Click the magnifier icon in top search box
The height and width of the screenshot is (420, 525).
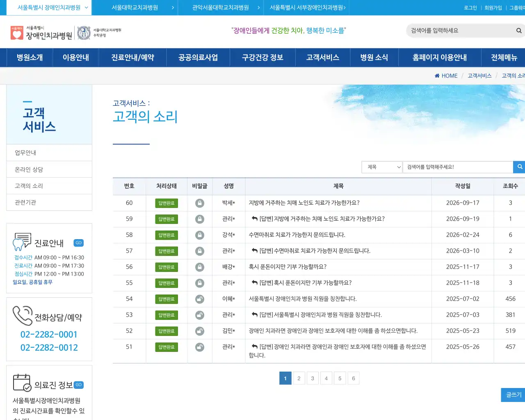[519, 30]
